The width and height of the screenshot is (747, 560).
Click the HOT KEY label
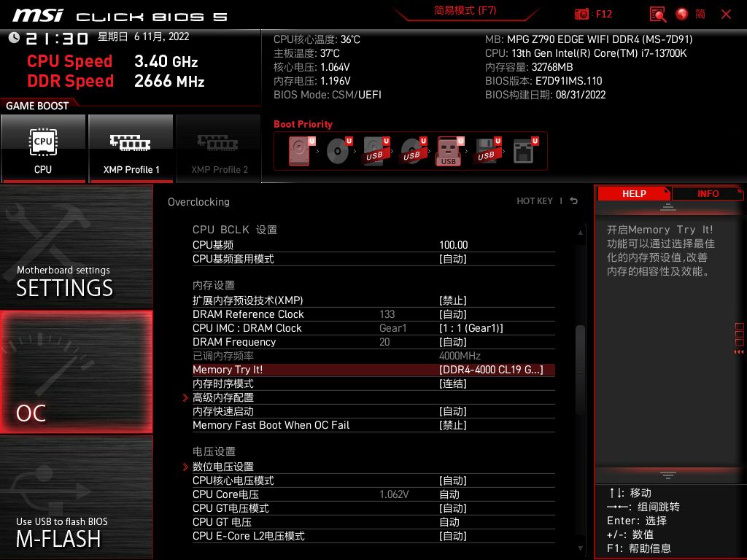click(535, 201)
